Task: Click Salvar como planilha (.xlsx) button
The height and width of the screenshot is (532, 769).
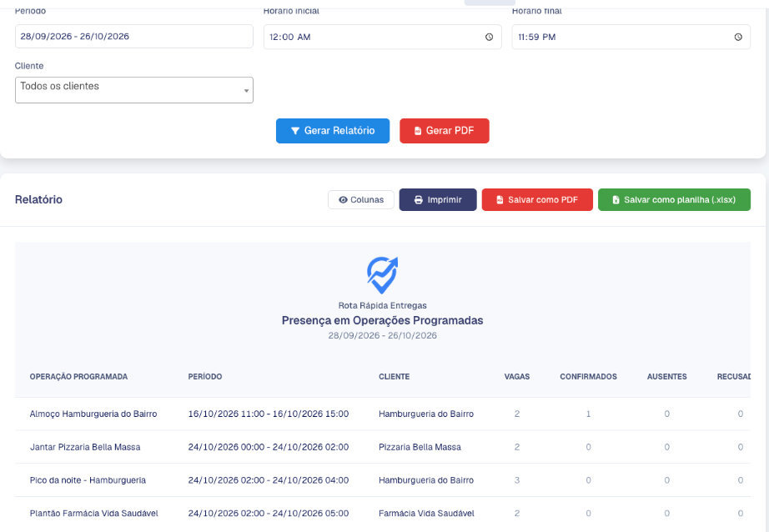Action: (x=674, y=199)
